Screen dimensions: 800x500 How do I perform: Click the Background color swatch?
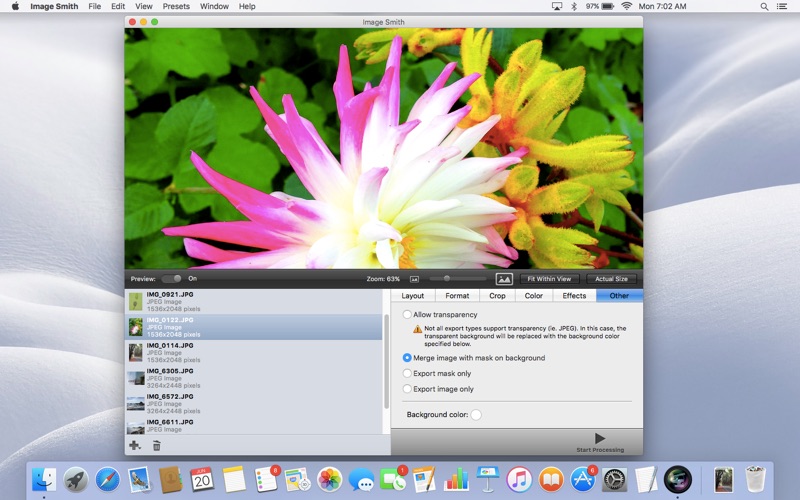[x=476, y=415]
